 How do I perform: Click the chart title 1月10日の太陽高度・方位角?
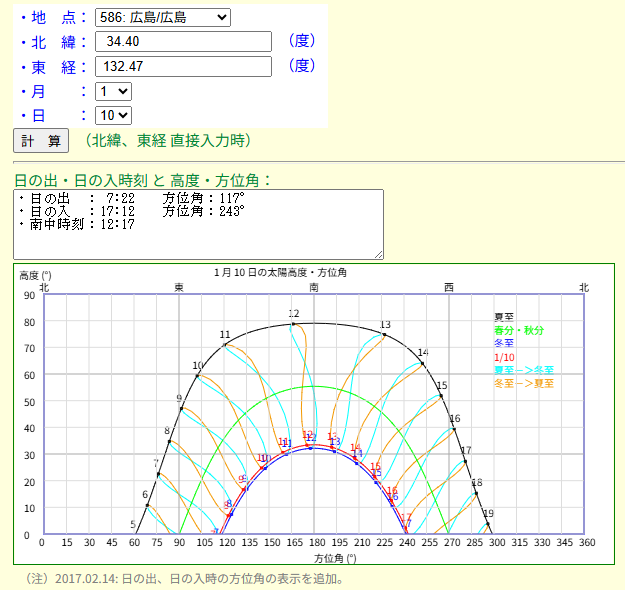(280, 272)
